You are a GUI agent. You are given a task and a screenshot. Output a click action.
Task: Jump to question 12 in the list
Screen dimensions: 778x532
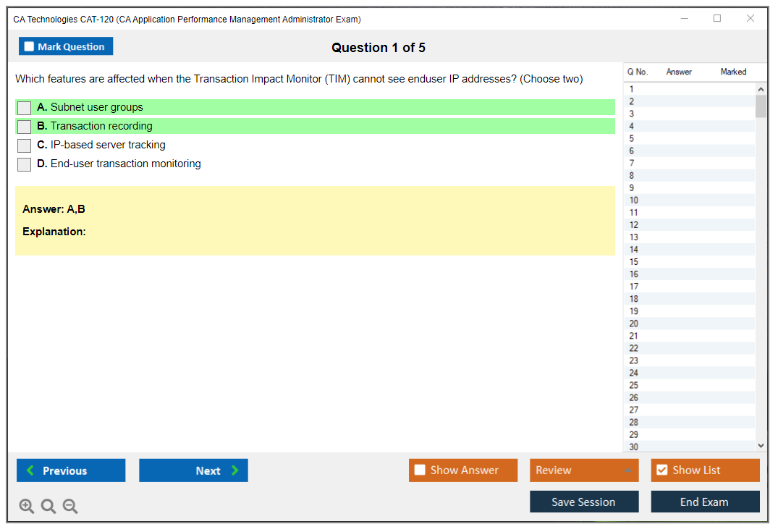pyautogui.click(x=634, y=225)
